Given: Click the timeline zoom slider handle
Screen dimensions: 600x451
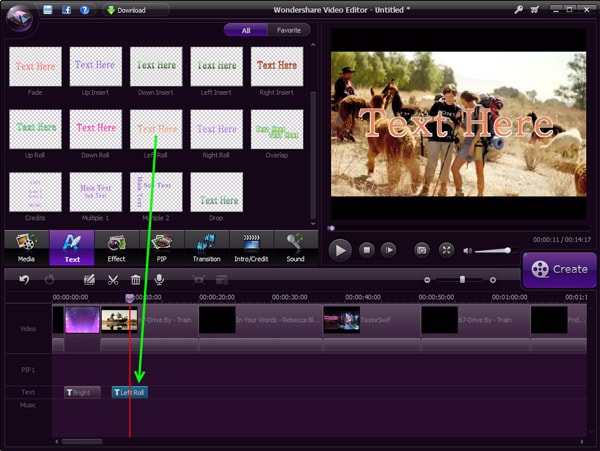Looking at the screenshot, I should (x=462, y=280).
